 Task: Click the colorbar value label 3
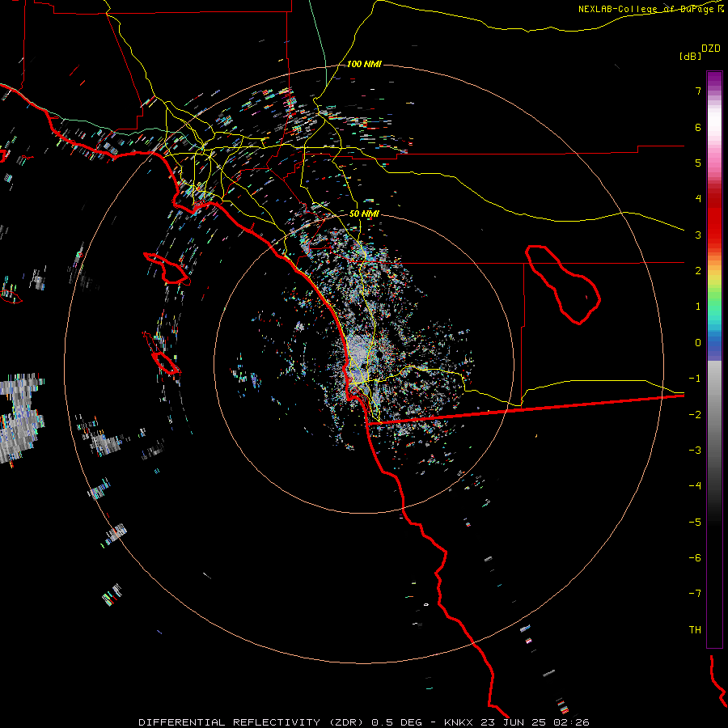coord(698,235)
